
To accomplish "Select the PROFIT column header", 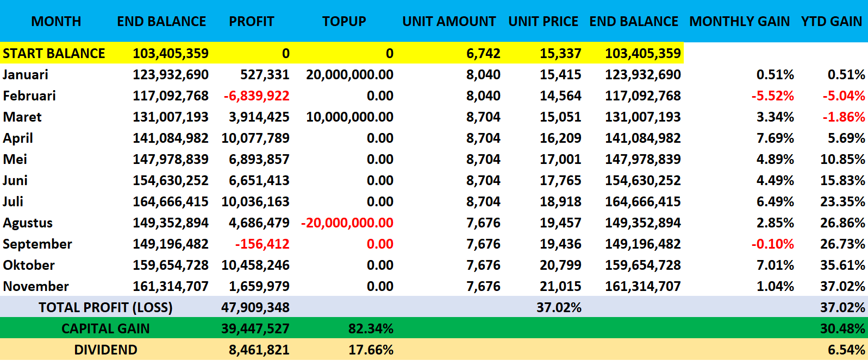I will coord(251,21).
